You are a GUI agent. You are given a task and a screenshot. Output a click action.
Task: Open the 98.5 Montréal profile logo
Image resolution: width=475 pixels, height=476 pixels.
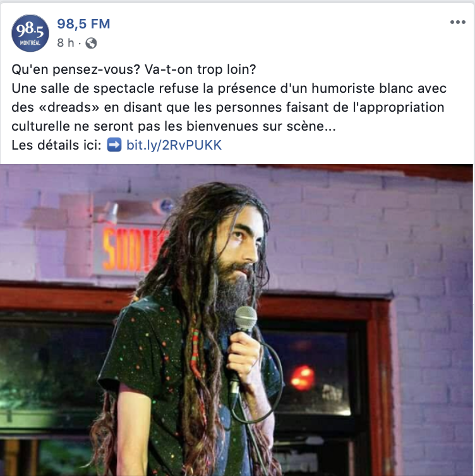click(30, 33)
